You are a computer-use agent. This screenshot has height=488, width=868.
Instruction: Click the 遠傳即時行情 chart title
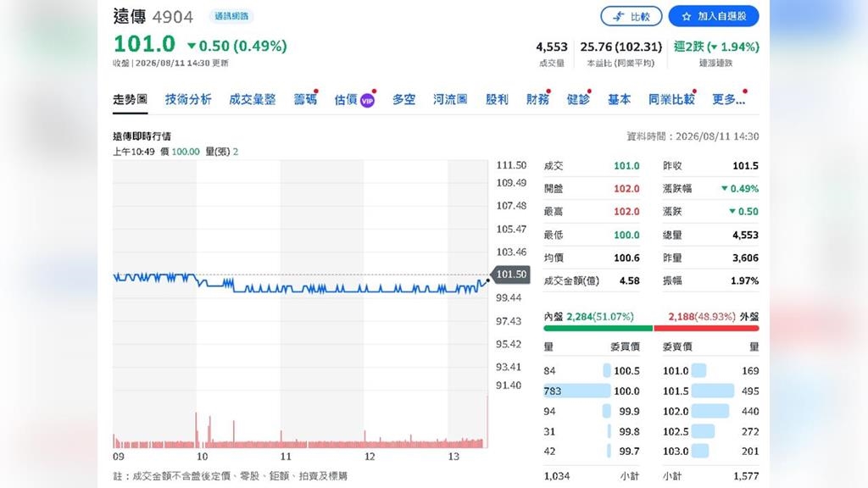(142, 136)
